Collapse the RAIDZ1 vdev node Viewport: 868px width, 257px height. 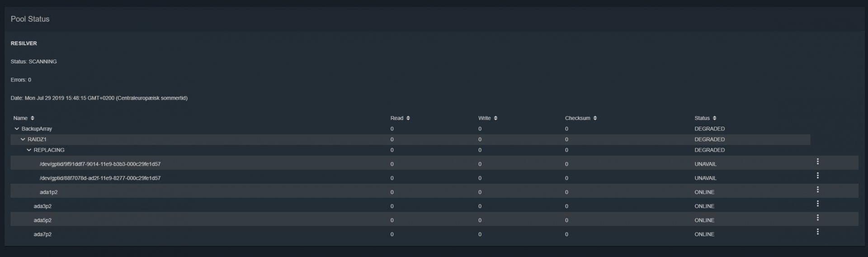pyautogui.click(x=23, y=139)
